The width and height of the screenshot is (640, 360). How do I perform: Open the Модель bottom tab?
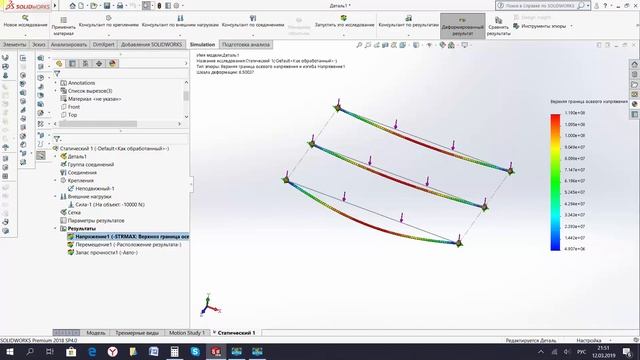coord(96,333)
